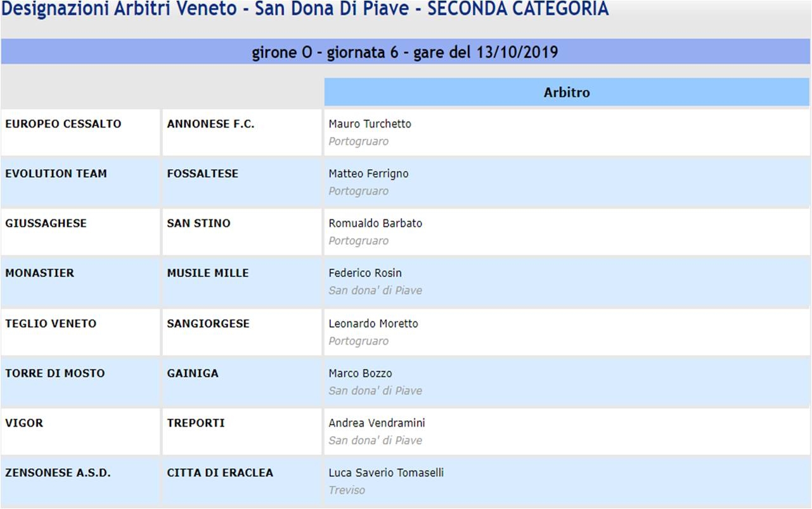Click Luca Saverio Tomaselli referee name
This screenshot has width=812, height=509.
386,473
